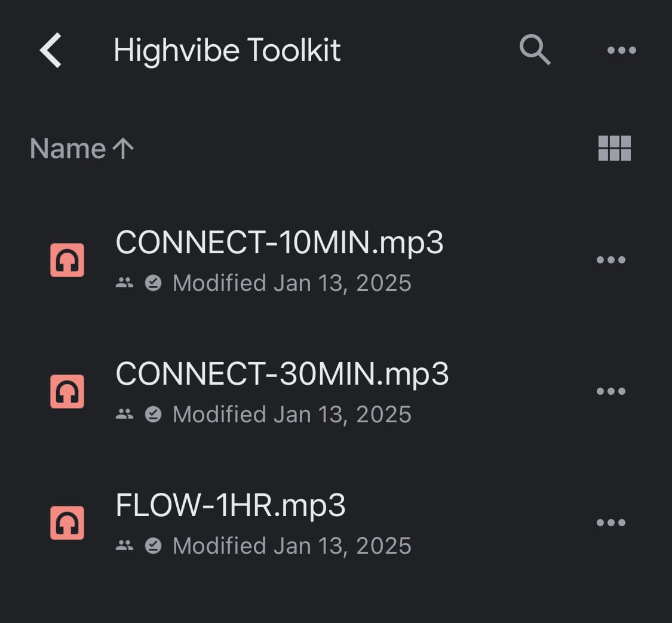Open more options for CONNECT-30MIN.mp3
The width and height of the screenshot is (672, 623).
point(610,391)
